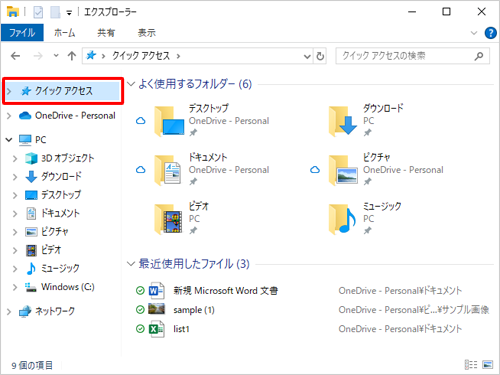The height and width of the screenshot is (375, 500).
Task: Collapse the 最近使用したファイル group
Action: point(131,264)
